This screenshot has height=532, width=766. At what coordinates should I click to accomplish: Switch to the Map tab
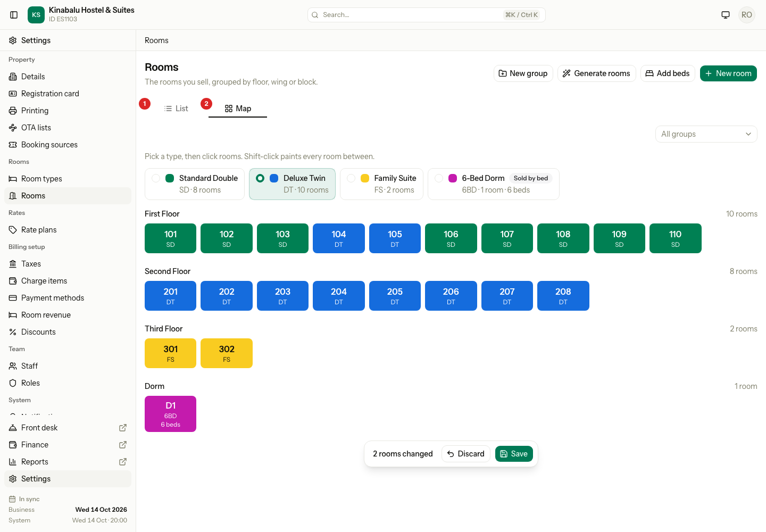point(238,109)
